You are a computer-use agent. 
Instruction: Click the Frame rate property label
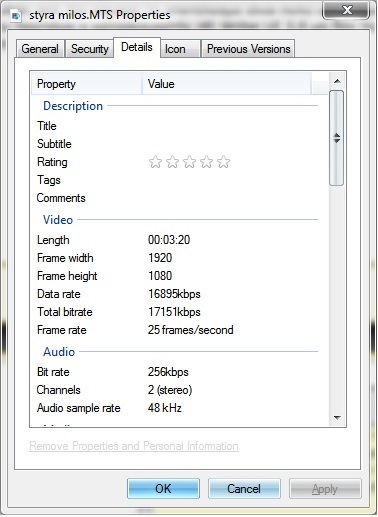(x=62, y=330)
